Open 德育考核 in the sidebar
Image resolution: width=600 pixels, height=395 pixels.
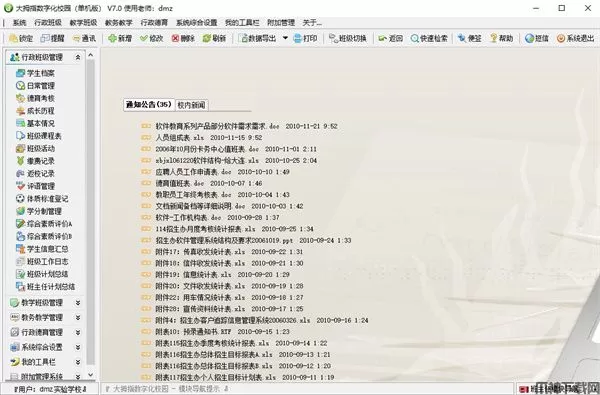coord(35,98)
